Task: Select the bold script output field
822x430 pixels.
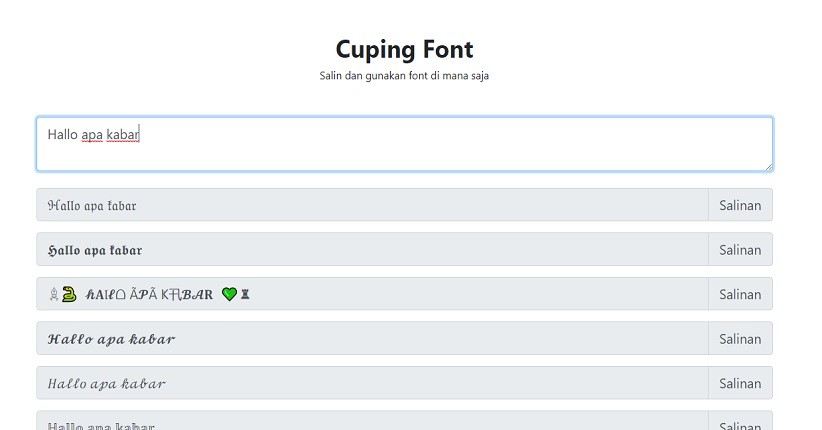Action: 372,339
